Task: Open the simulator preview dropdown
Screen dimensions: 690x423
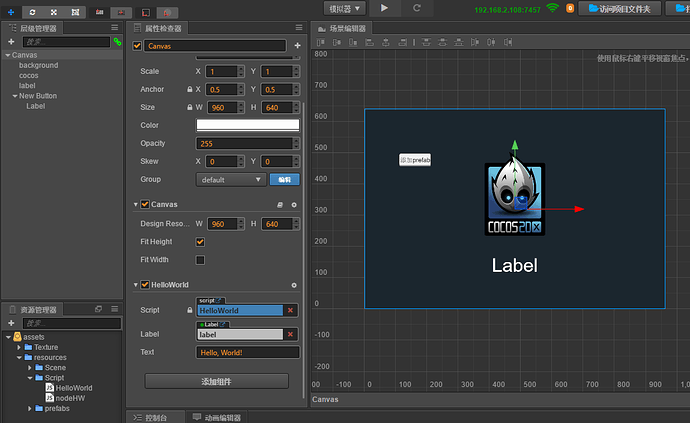Action: pyautogui.click(x=345, y=8)
